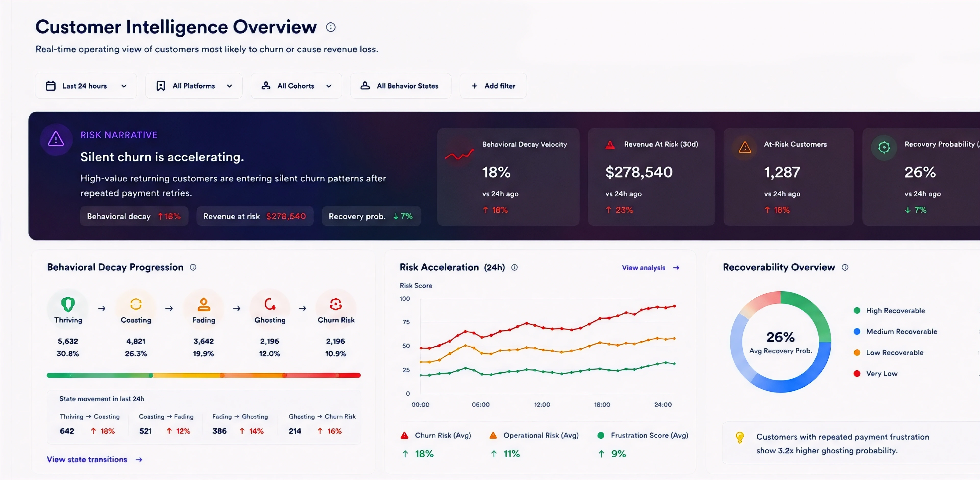Click the Low Recoverable orange legend dot
Viewport: 980px width, 480px height.
point(857,353)
